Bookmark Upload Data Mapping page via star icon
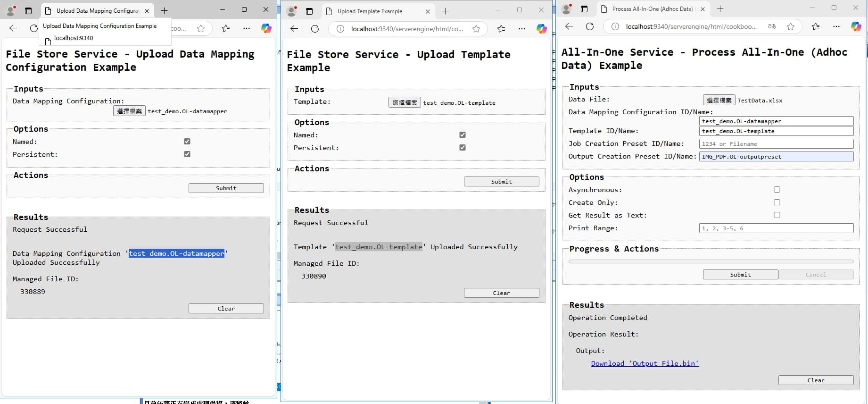Image resolution: width=868 pixels, height=404 pixels. tap(201, 28)
